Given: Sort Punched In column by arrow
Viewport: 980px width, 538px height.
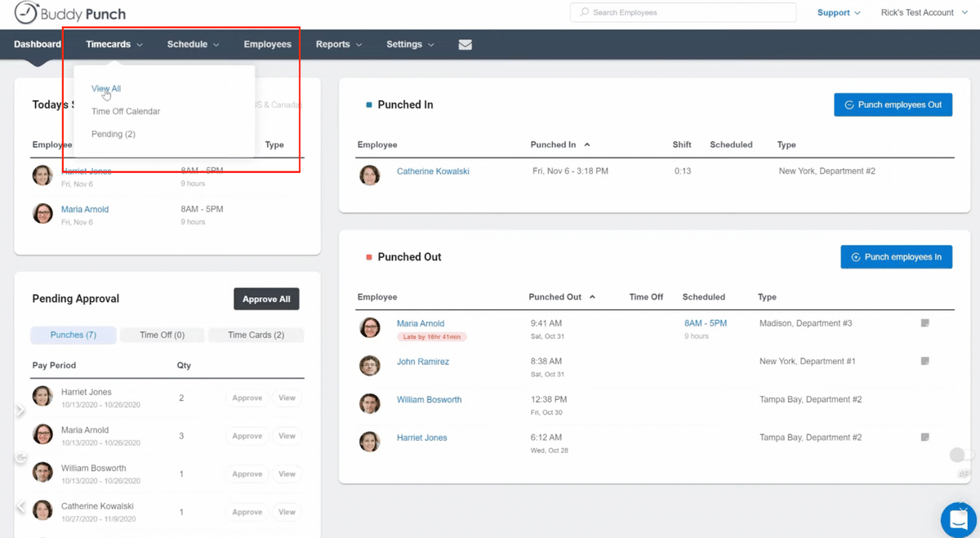Looking at the screenshot, I should (587, 145).
